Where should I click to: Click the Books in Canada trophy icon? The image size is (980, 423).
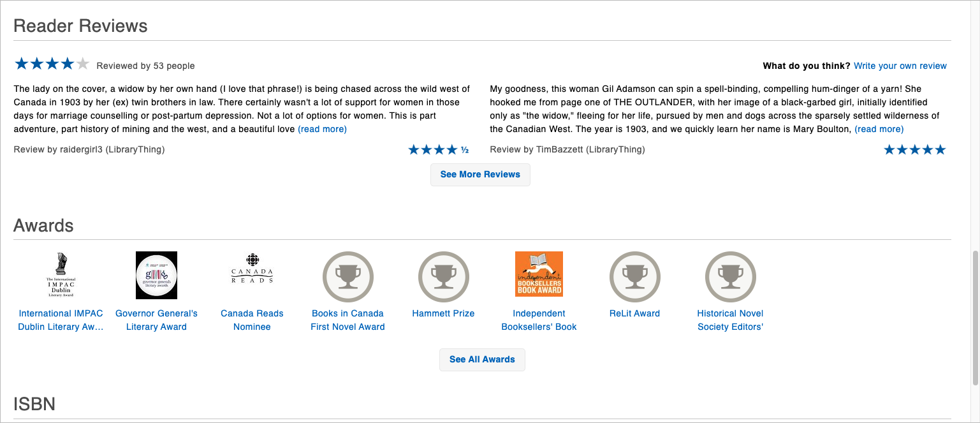[x=347, y=276]
